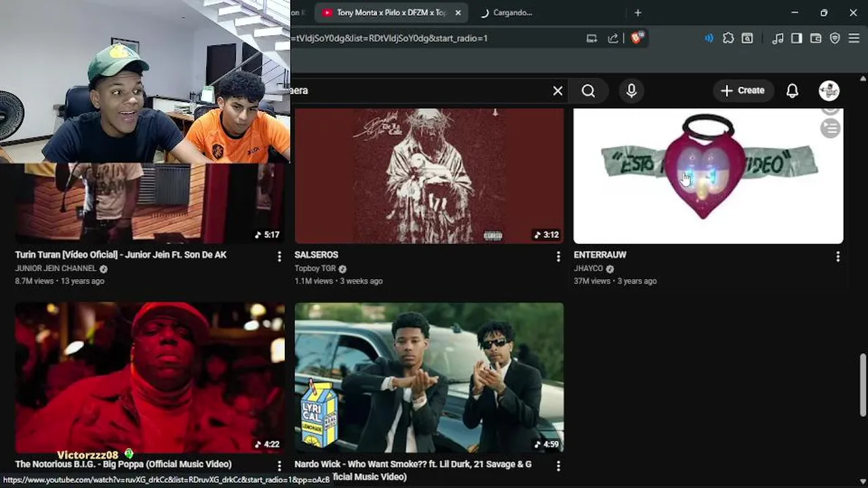Open a new browser tab

tap(637, 13)
